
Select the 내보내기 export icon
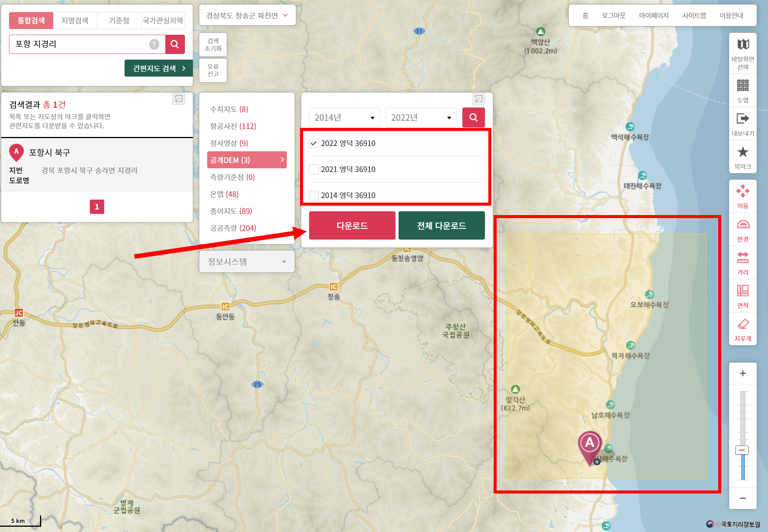[x=743, y=118]
